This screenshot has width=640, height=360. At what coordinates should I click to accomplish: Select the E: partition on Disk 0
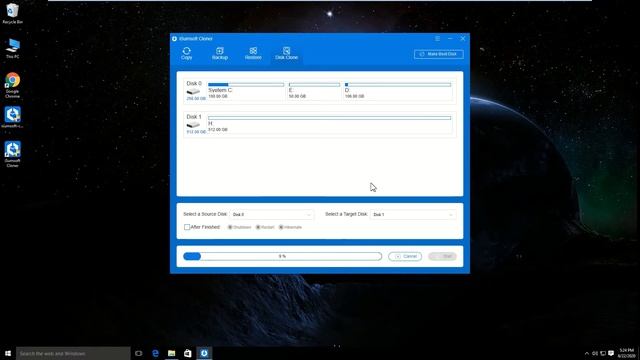click(314, 91)
